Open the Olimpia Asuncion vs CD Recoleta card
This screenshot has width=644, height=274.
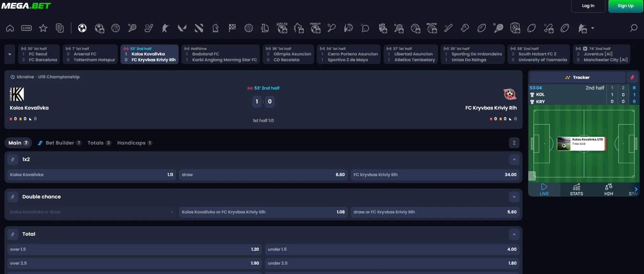[x=288, y=54]
